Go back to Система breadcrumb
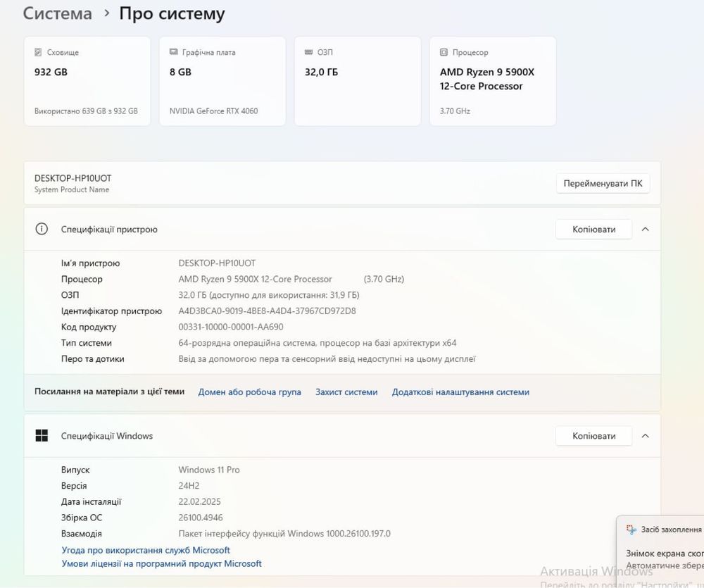Image resolution: width=704 pixels, height=588 pixels. point(58,13)
